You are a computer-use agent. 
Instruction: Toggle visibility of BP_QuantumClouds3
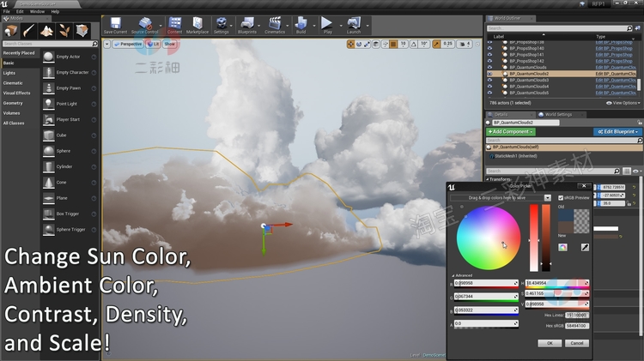pos(489,80)
